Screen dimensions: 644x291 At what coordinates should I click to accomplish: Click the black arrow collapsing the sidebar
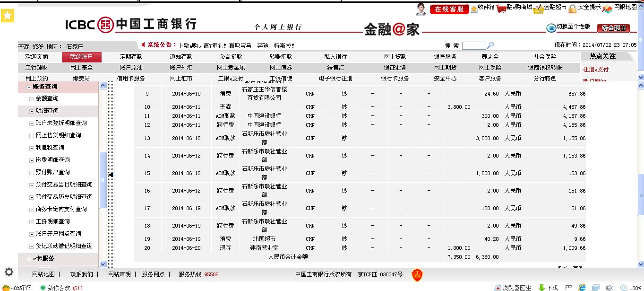point(111,175)
